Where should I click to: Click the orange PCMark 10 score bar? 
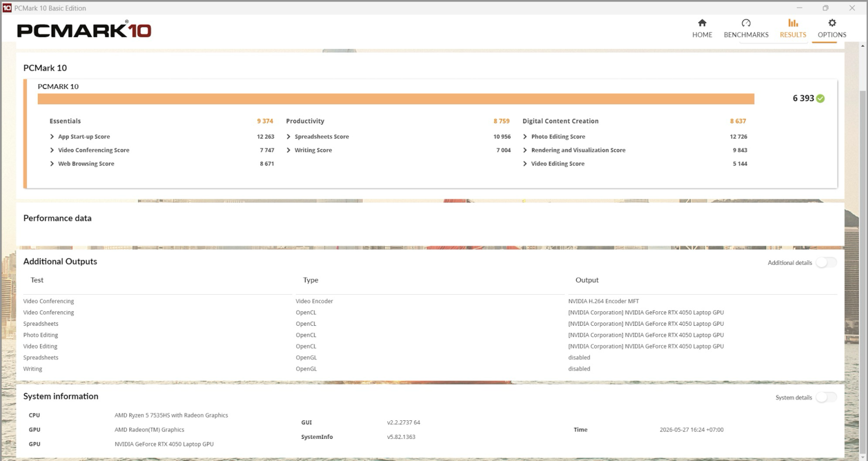pyautogui.click(x=395, y=99)
